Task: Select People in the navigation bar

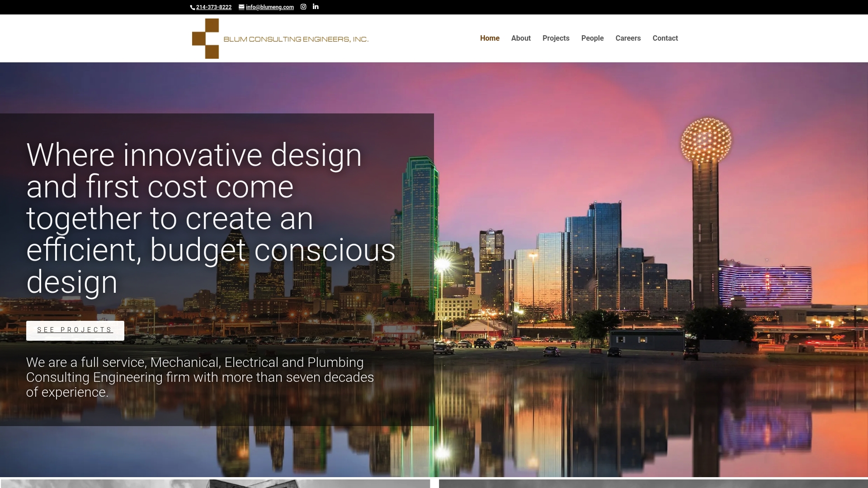Action: tap(592, 38)
